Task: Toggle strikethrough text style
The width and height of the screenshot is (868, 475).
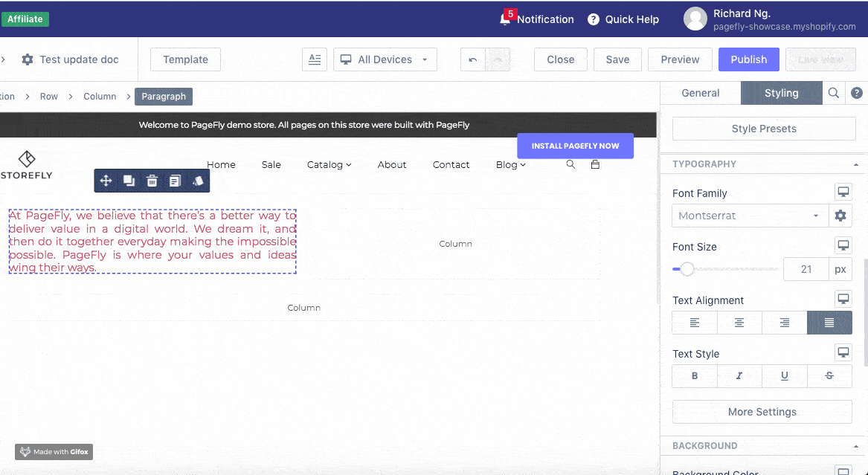Action: click(x=829, y=376)
